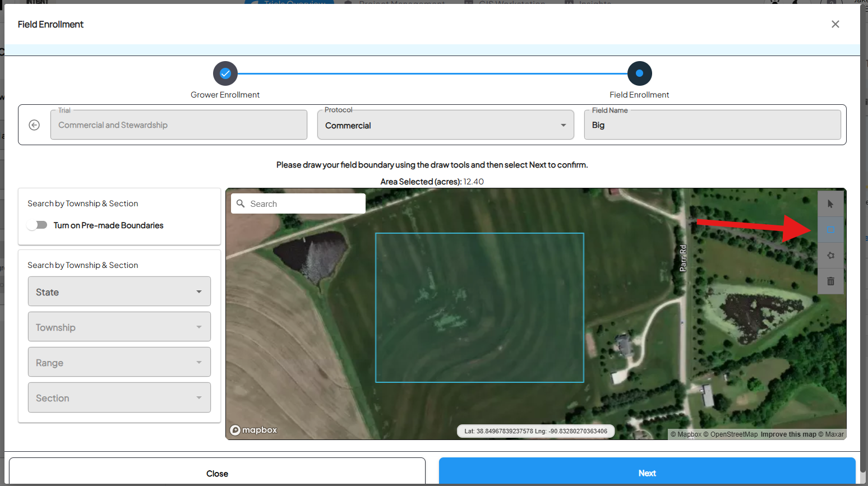
Task: Click the Parr Rd road label
Action: click(683, 258)
